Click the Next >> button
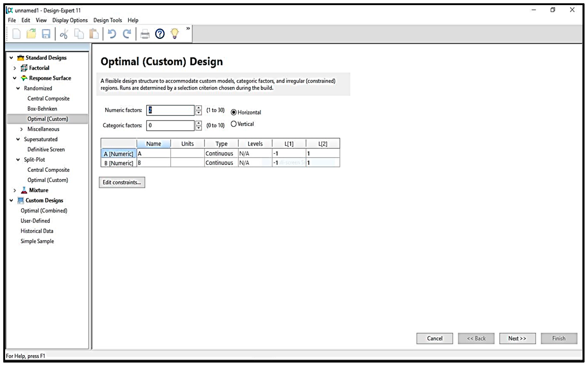This screenshot has width=588, height=366. [x=517, y=338]
